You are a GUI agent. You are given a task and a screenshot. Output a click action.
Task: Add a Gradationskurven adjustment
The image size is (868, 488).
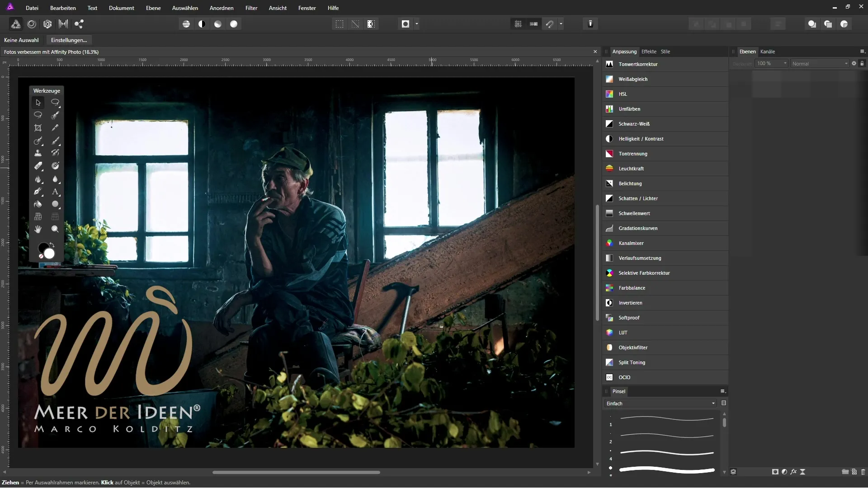[665, 228]
